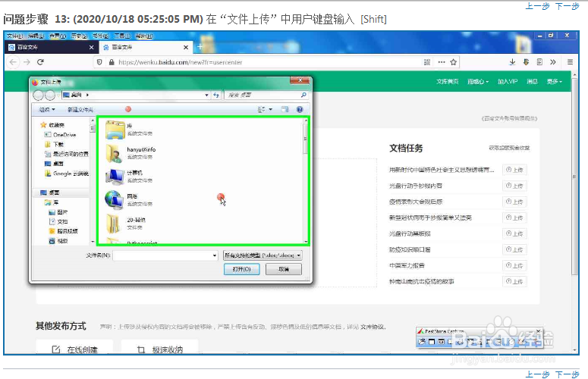The image size is (588, 379).
Task: Open the 历史(S) menu
Action: (79, 36)
